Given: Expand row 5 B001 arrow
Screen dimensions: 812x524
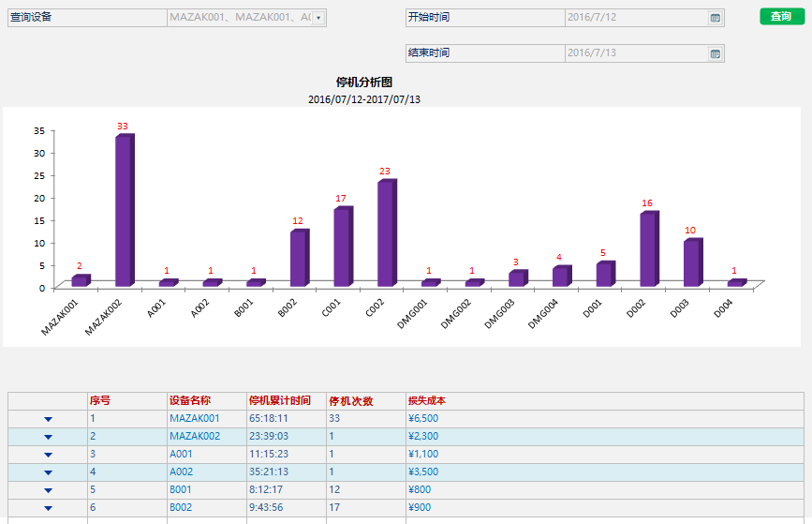Looking at the screenshot, I should tap(48, 490).
